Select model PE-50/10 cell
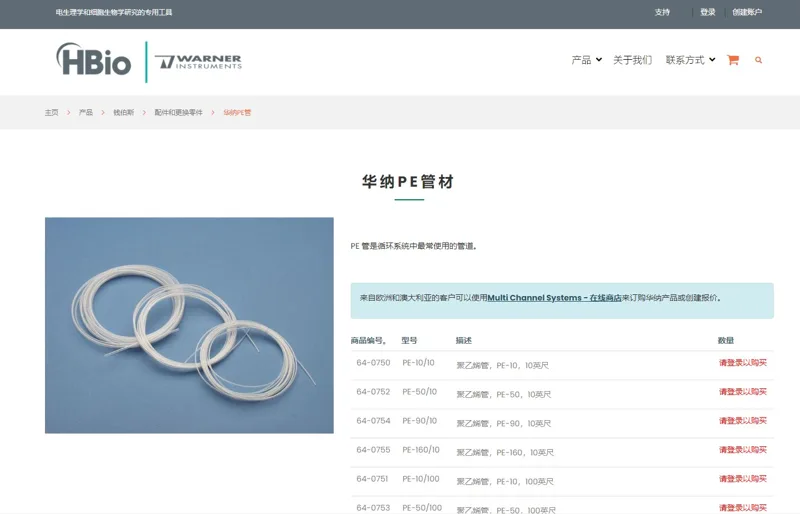800x514 pixels. [x=419, y=391]
